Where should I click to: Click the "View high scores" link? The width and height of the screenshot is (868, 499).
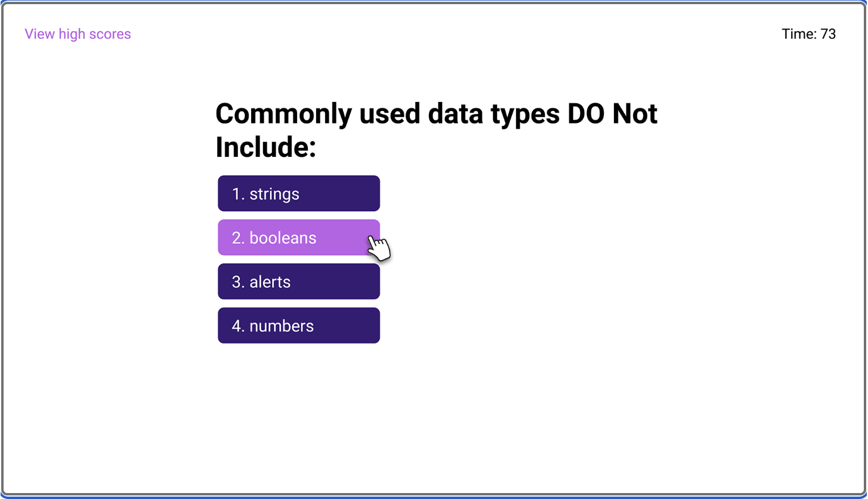(x=78, y=34)
